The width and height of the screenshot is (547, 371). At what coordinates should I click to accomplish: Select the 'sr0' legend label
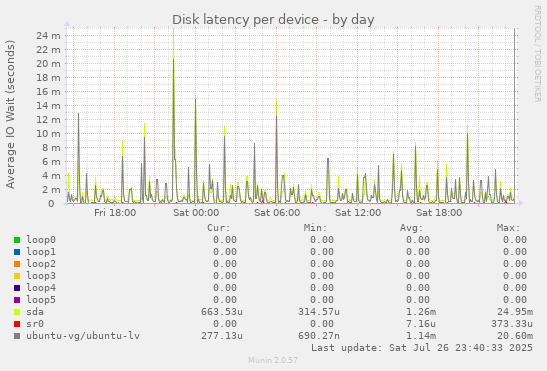[35, 324]
